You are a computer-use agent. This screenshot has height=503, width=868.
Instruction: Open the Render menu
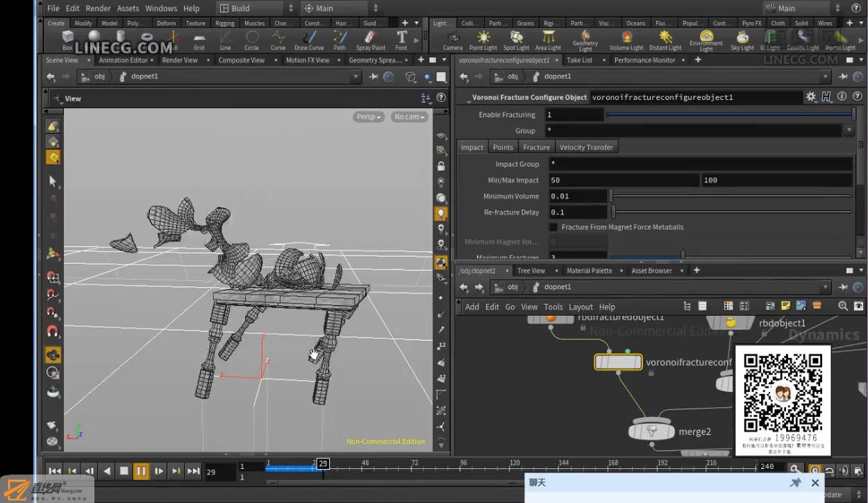(98, 8)
